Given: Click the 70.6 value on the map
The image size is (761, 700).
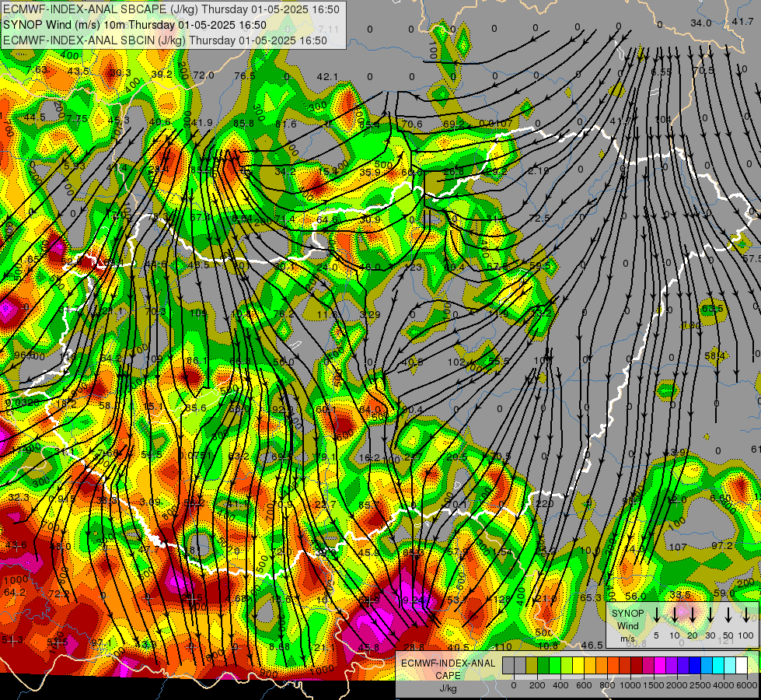Looking at the screenshot, I should (411, 124).
